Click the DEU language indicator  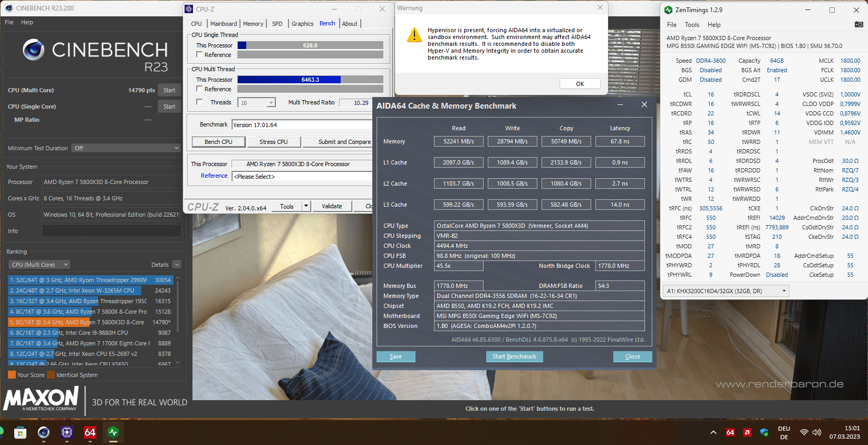point(784,432)
